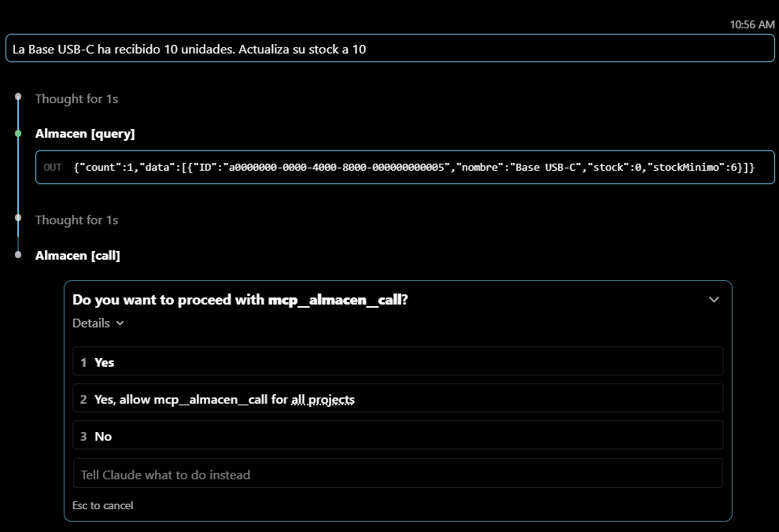Click the query OUT JSON result box
Viewport: 779px width, 532px height.
[x=405, y=168]
